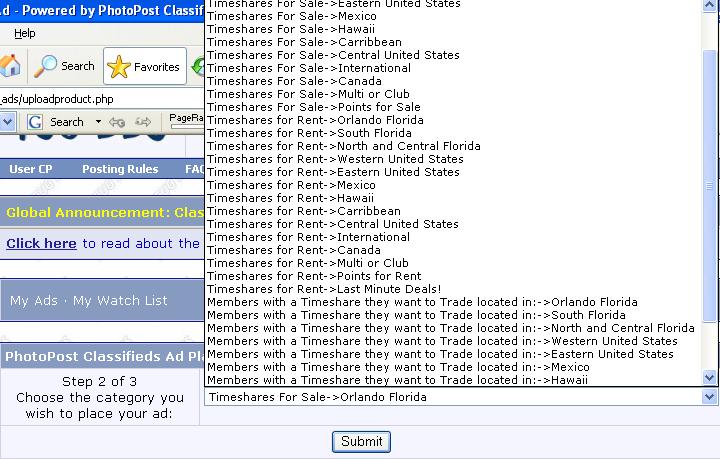This screenshot has height=459, width=720.
Task: Click the list scrollbar down arrow
Action: (x=710, y=378)
